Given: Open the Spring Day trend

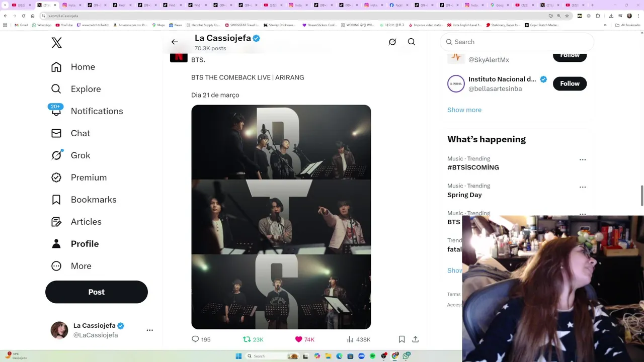Looking at the screenshot, I should [464, 195].
